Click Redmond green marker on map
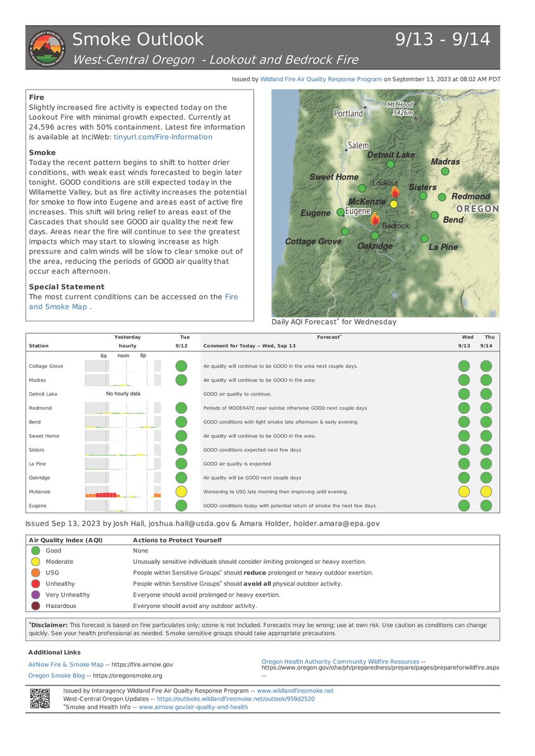 point(442,197)
